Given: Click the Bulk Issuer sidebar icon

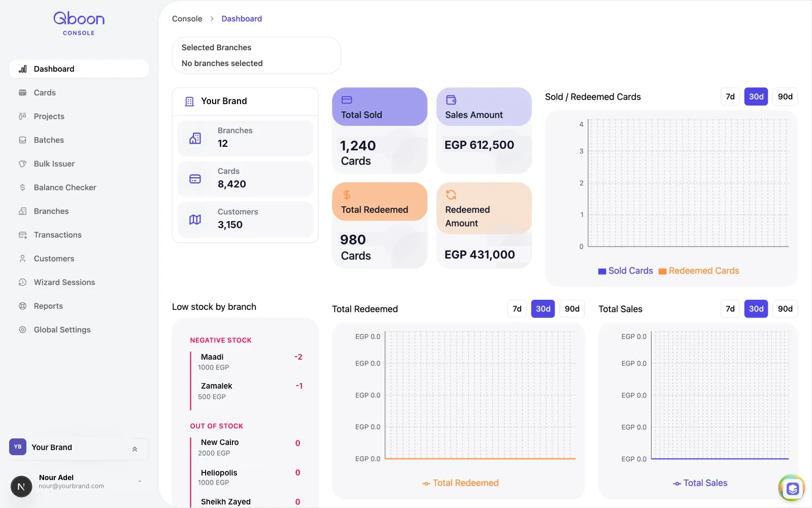Looking at the screenshot, I should (x=22, y=164).
